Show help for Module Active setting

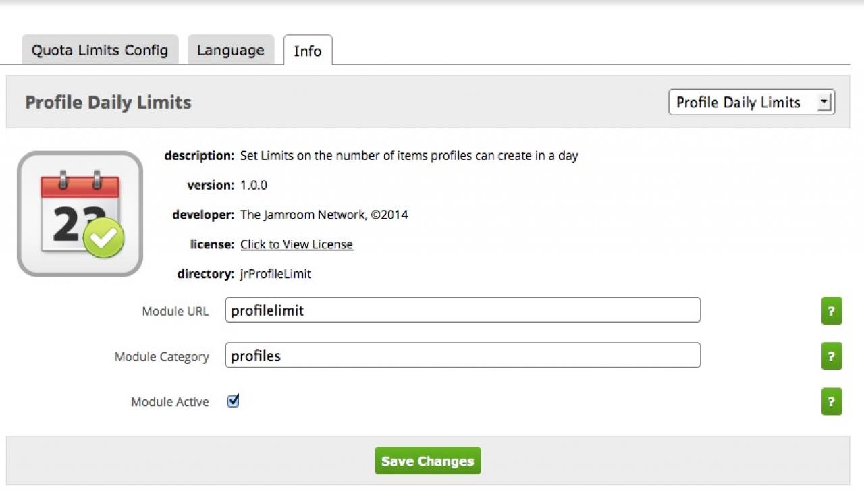(x=831, y=401)
